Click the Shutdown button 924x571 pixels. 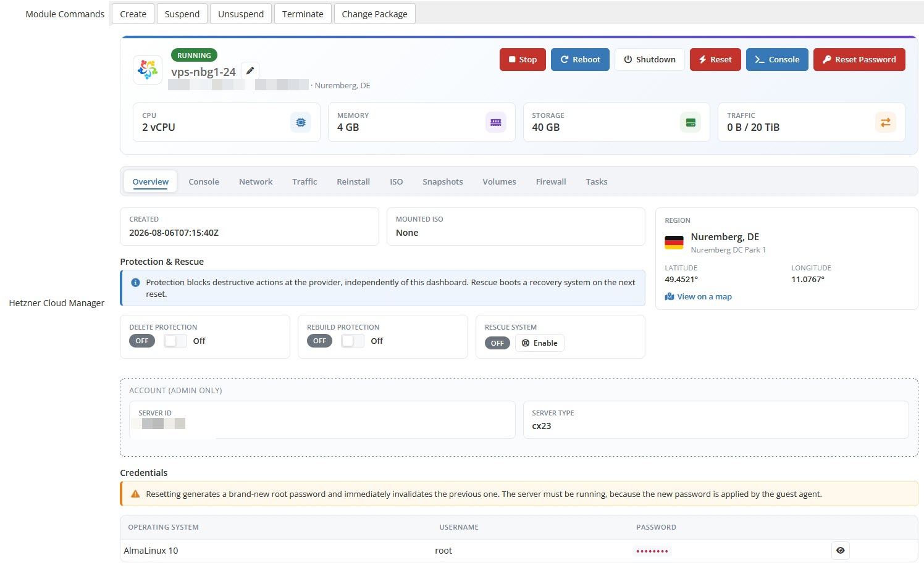[x=649, y=59]
